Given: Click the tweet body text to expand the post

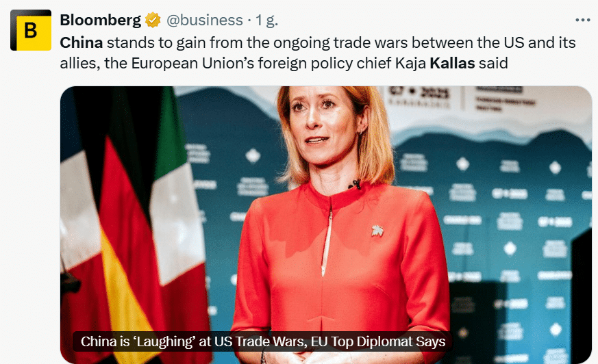Looking at the screenshot, I should pyautogui.click(x=318, y=53).
